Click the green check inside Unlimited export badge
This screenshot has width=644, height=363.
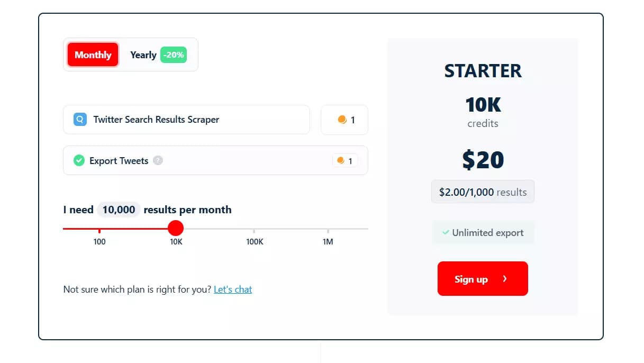click(x=446, y=232)
